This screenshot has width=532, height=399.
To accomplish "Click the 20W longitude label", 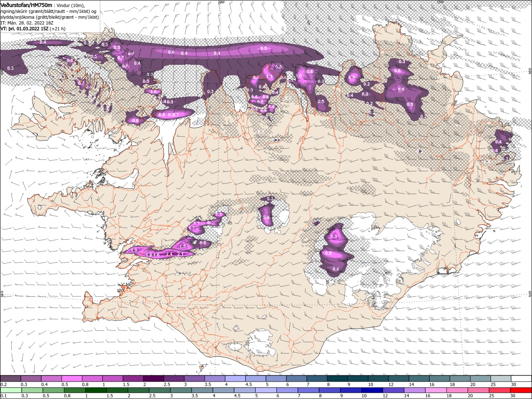I will [221, 2].
